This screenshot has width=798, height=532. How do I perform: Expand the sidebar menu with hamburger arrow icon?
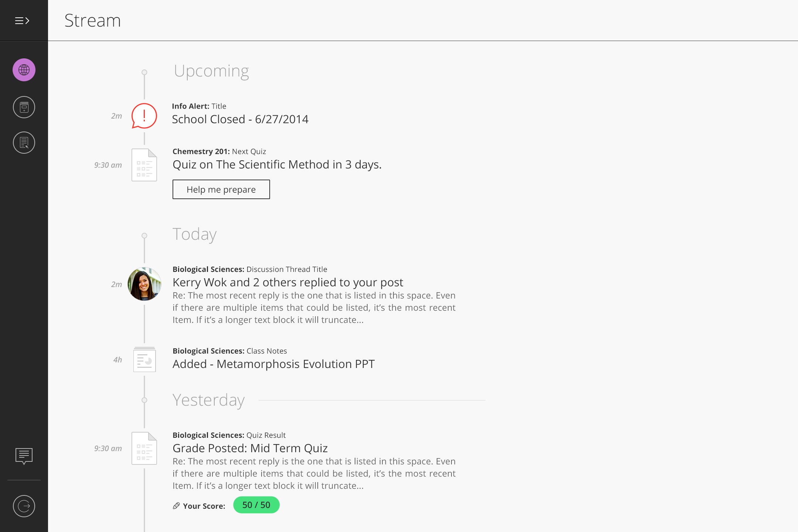(x=22, y=21)
